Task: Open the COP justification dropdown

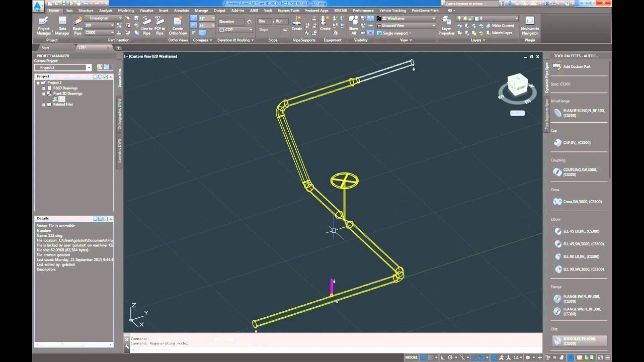Action: [x=235, y=30]
